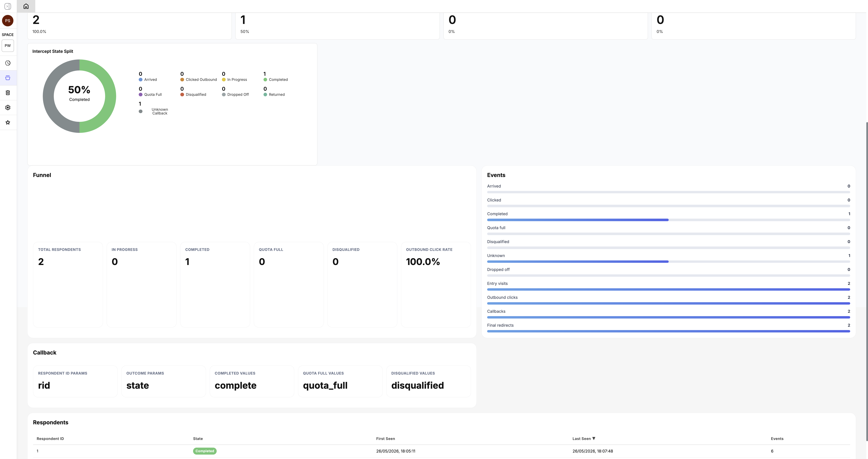Image resolution: width=868 pixels, height=459 pixels.
Task: Click the Clicked Outbound orange legend dot
Action: pyautogui.click(x=182, y=80)
